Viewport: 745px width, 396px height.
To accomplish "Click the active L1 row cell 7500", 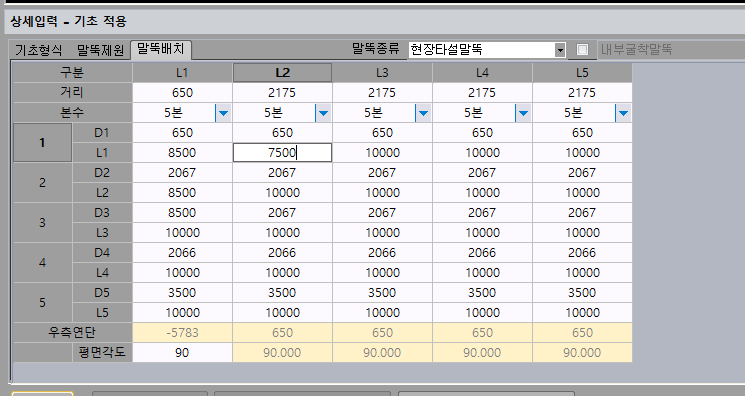I will [x=282, y=153].
